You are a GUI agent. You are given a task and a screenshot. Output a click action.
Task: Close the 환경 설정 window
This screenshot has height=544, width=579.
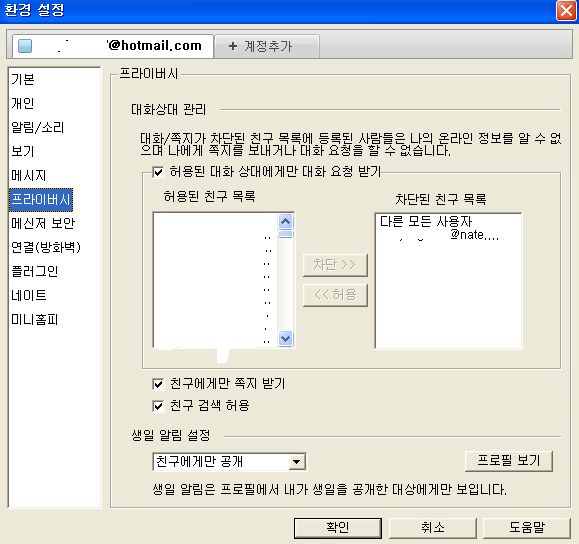(566, 11)
